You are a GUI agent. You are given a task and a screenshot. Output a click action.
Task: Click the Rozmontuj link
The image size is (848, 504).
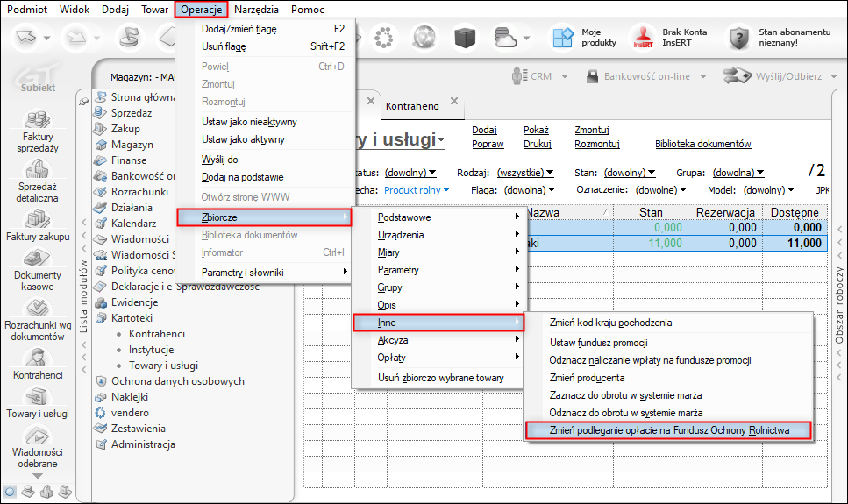[597, 144]
